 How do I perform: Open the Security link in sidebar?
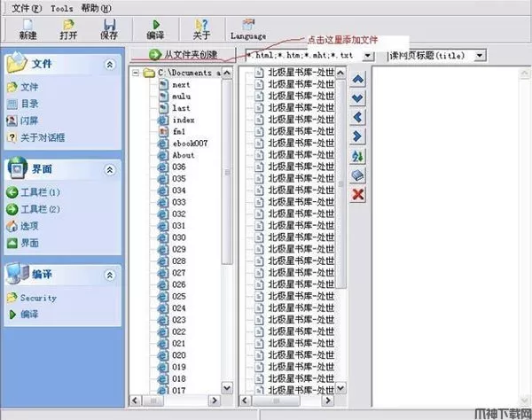38,298
